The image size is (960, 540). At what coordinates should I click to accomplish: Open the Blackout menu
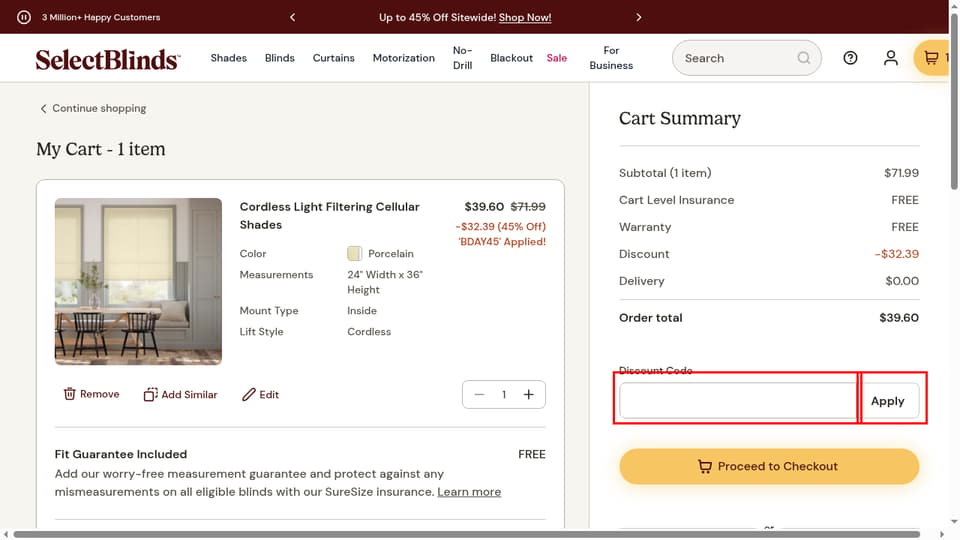coord(511,58)
